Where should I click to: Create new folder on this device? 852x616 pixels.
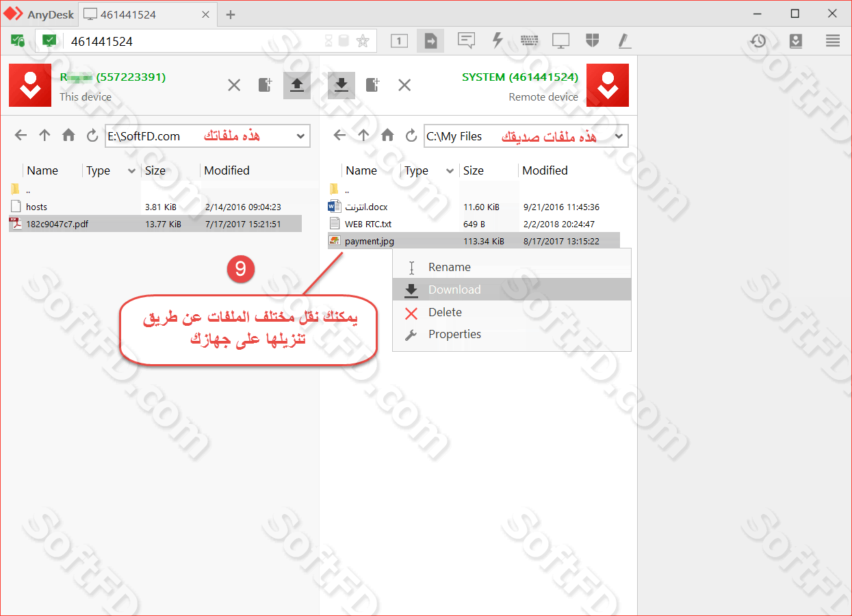click(266, 86)
